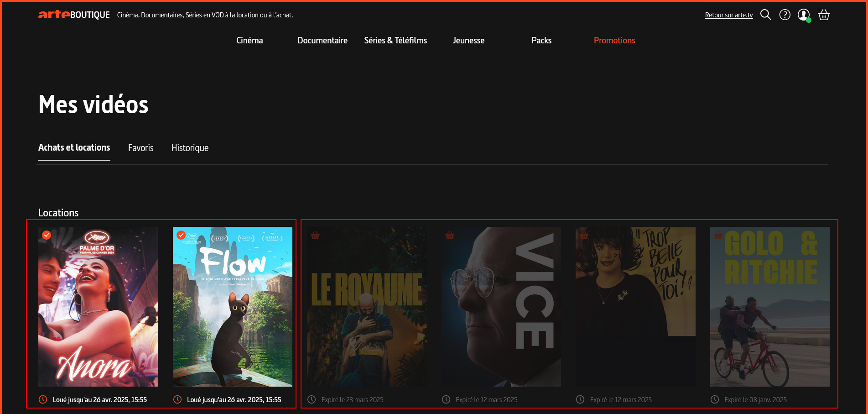Click the orange checkmark badge on Anora
This screenshot has width=868, height=414.
(x=47, y=235)
